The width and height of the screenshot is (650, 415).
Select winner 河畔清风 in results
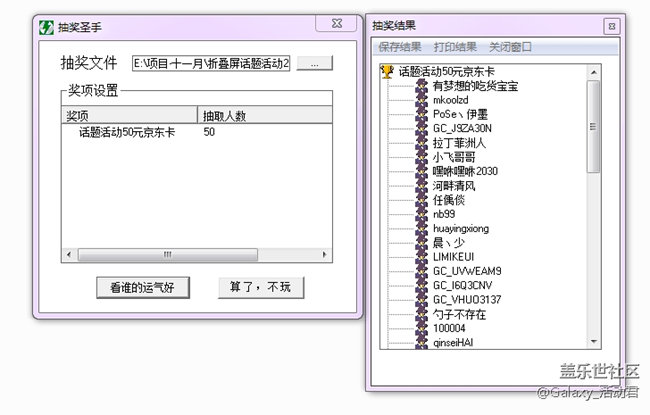point(454,186)
